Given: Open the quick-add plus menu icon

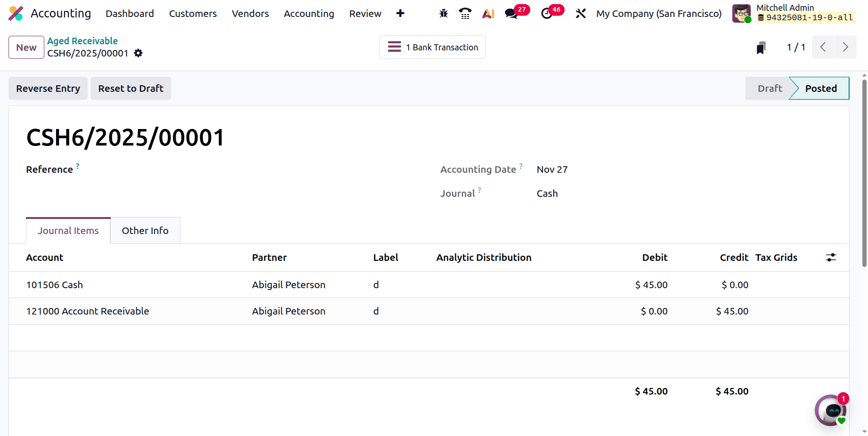Looking at the screenshot, I should [400, 14].
